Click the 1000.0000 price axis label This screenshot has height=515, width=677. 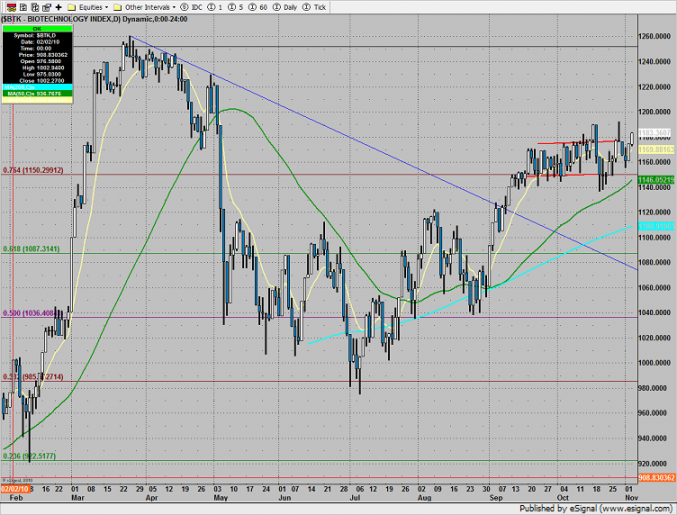point(655,363)
